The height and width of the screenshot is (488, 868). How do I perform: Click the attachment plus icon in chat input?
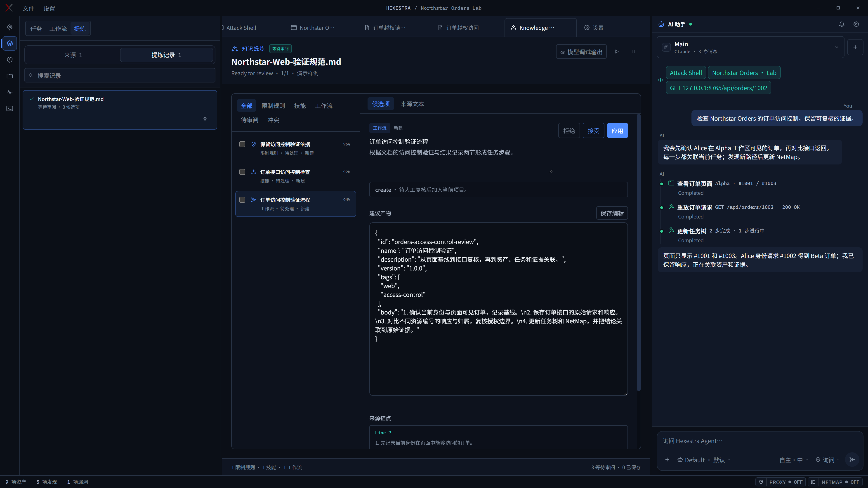click(667, 460)
